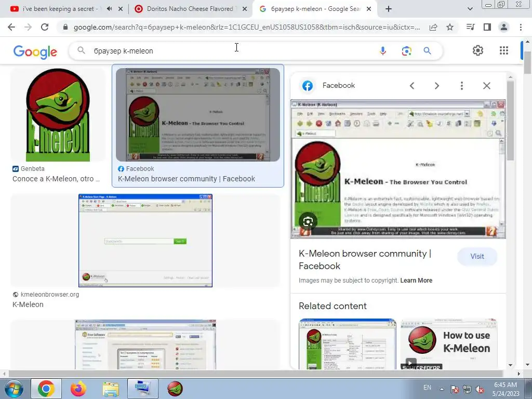Launch Firefox from the taskbar
Image resolution: width=532 pixels, height=399 pixels.
(78, 389)
